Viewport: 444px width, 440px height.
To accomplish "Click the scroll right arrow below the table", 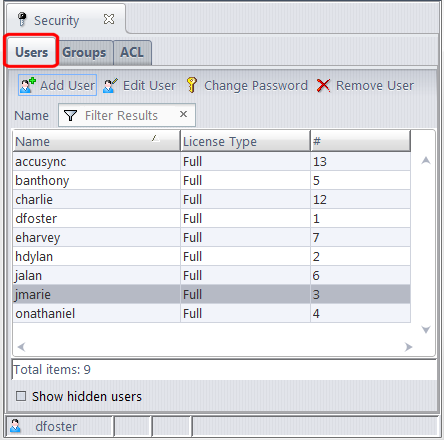I will (x=408, y=347).
